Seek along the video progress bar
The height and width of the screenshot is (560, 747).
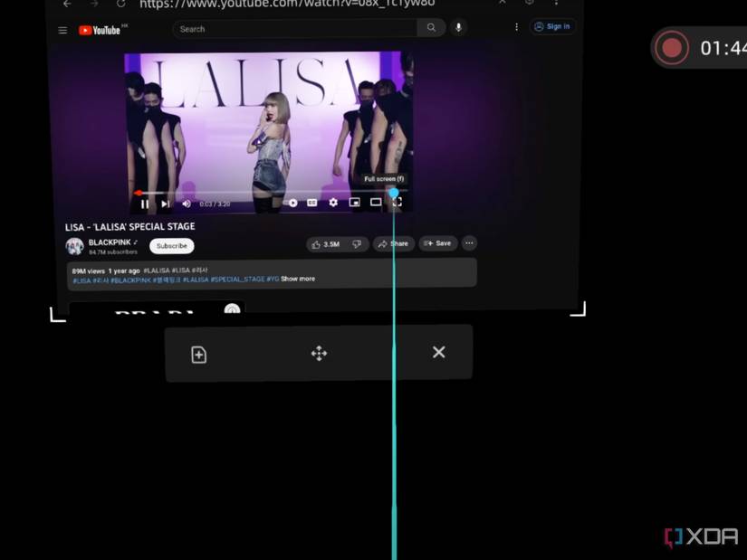click(270, 193)
